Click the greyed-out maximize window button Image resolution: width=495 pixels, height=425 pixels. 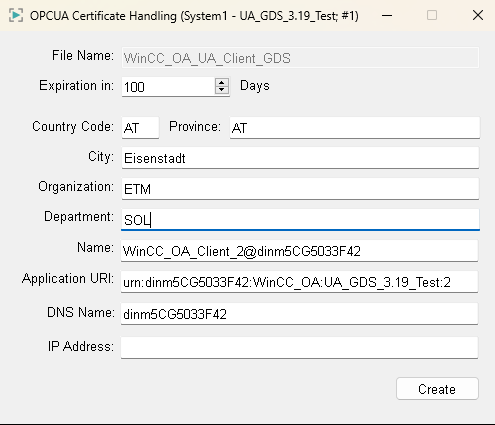[x=432, y=15]
